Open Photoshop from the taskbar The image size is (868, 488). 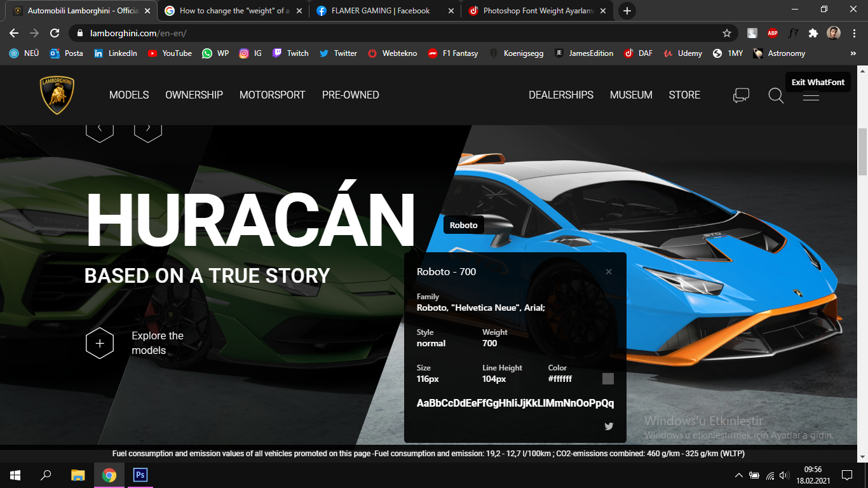pos(140,475)
